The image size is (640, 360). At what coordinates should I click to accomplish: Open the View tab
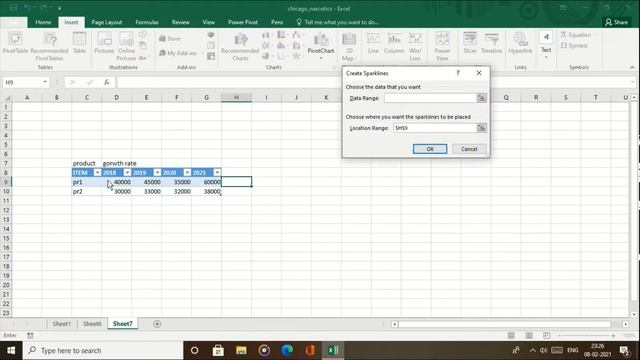click(209, 22)
